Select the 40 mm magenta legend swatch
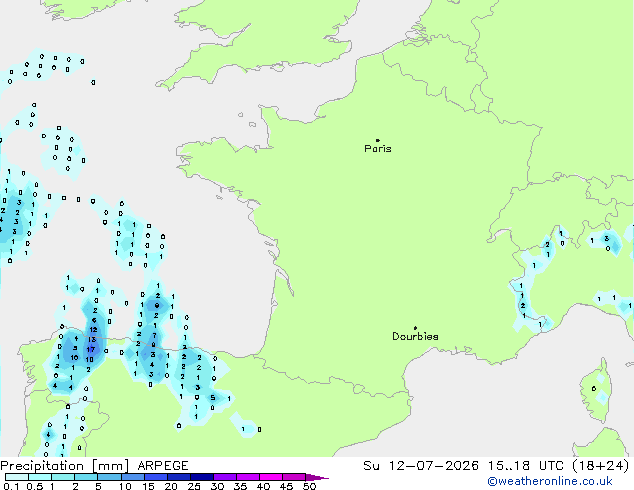 [271, 477]
